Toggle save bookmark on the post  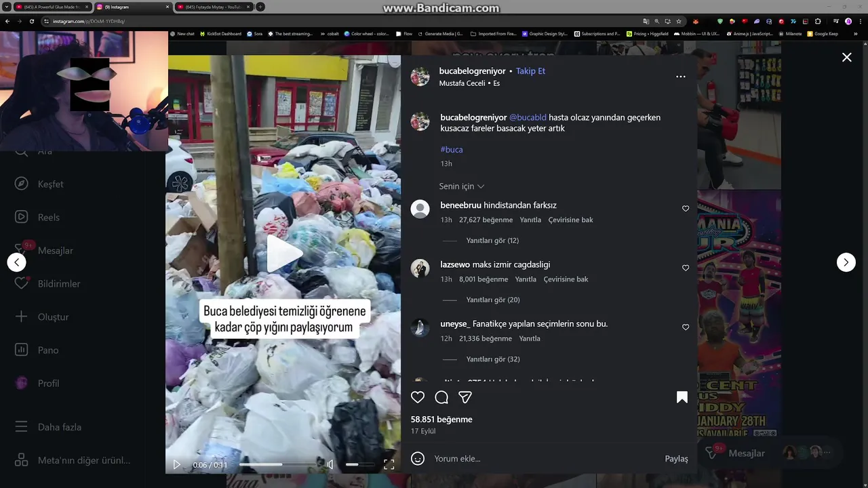682,398
